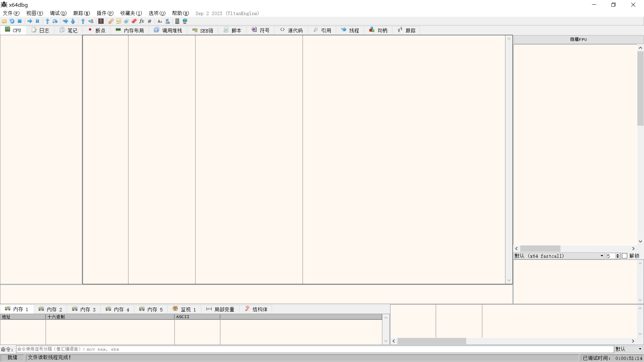Switch to the 断点 breakpoints tab
Image resolution: width=644 pixels, height=362 pixels.
pos(97,31)
